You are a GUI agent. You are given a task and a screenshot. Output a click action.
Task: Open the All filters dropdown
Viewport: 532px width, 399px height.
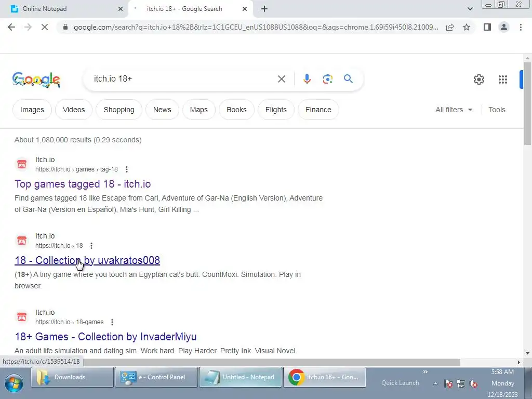(x=454, y=110)
